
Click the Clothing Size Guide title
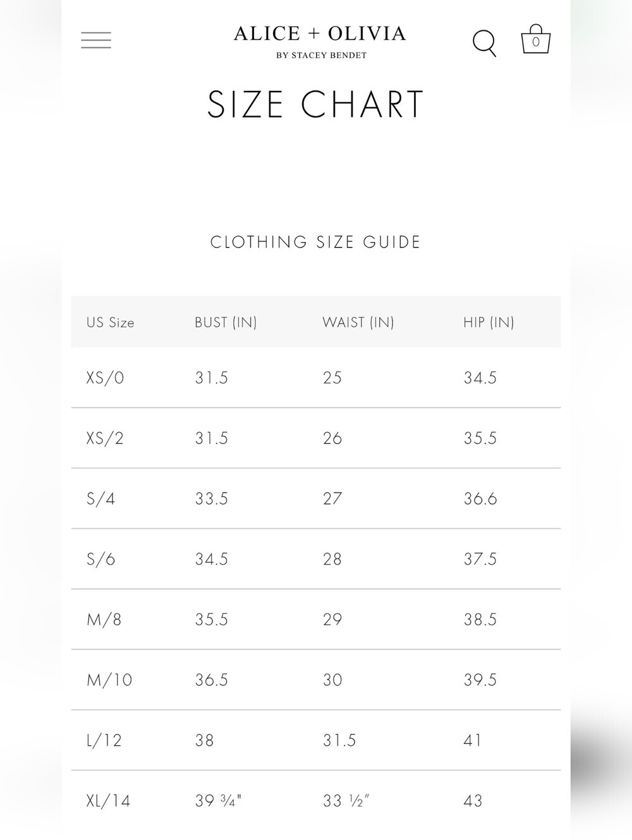315,243
